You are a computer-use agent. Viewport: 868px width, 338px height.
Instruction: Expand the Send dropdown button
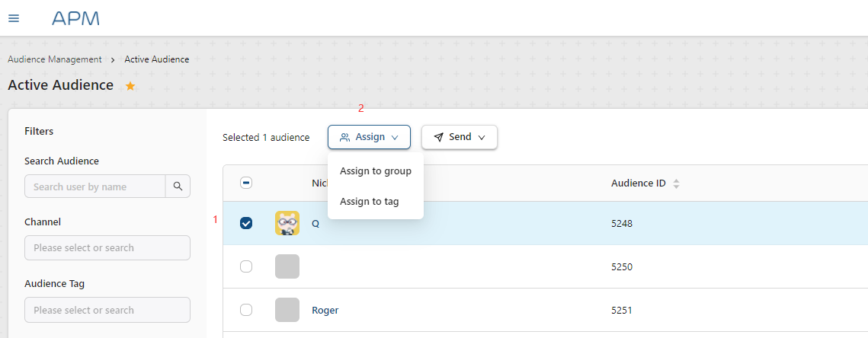pyautogui.click(x=459, y=137)
